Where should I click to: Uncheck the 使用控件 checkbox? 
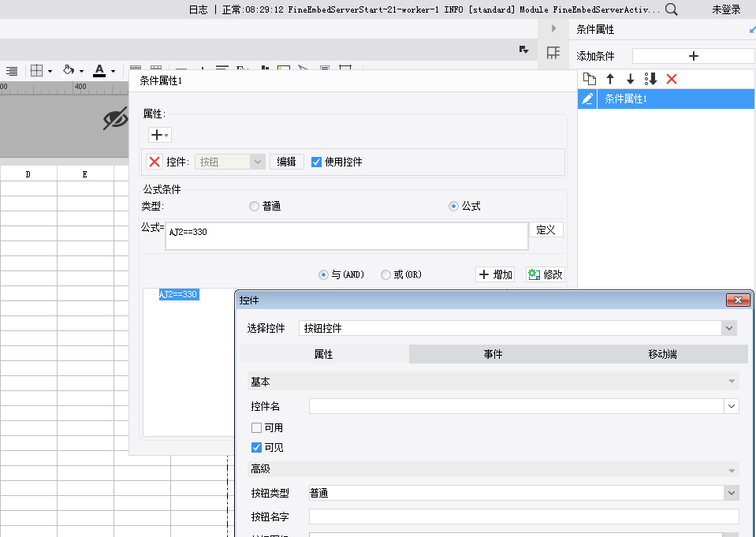coord(317,162)
